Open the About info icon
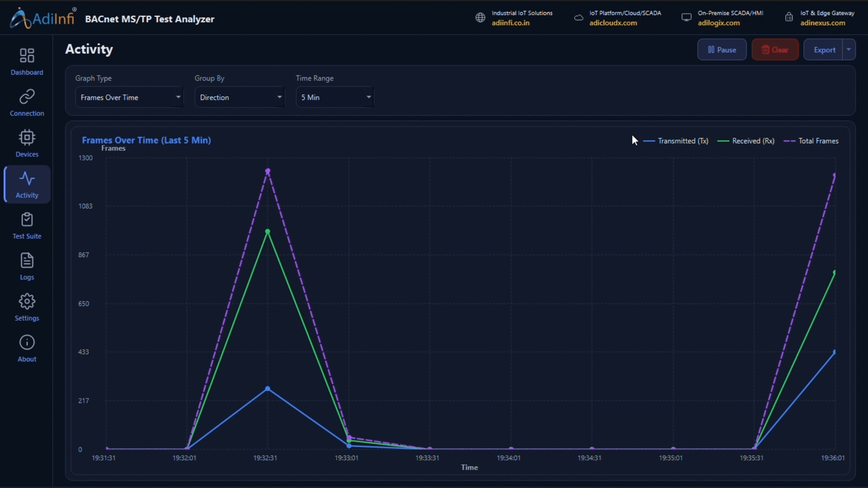The width and height of the screenshot is (868, 488). tap(27, 343)
